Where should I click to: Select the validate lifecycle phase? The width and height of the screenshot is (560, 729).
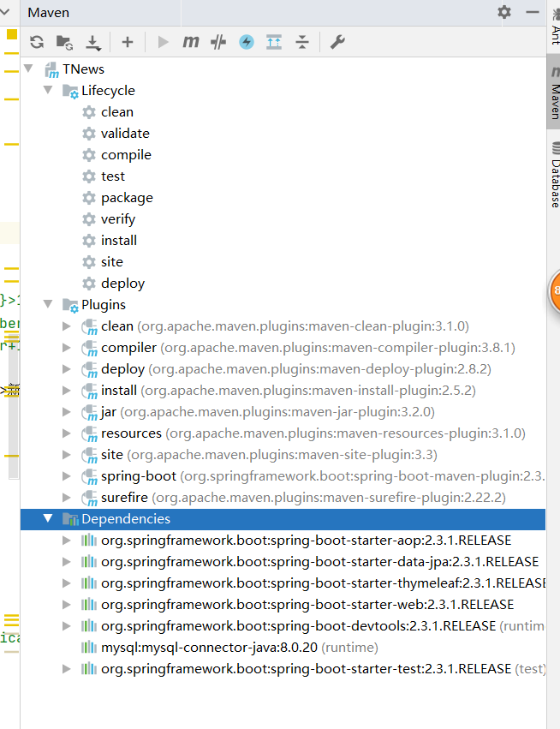click(x=126, y=134)
